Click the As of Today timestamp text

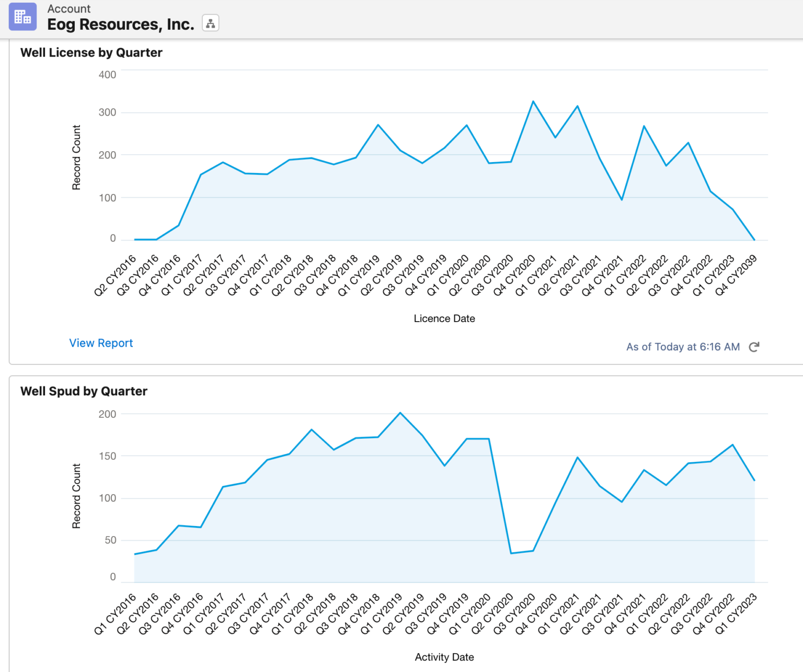tap(682, 347)
